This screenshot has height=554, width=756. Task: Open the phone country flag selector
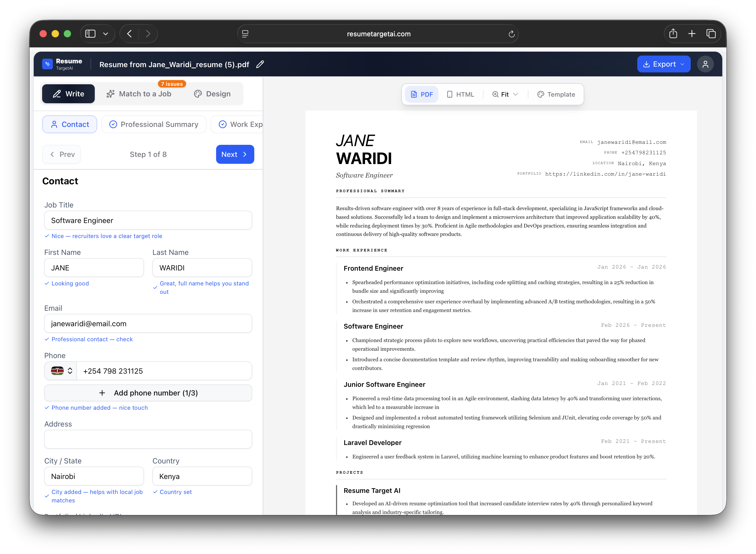(61, 371)
